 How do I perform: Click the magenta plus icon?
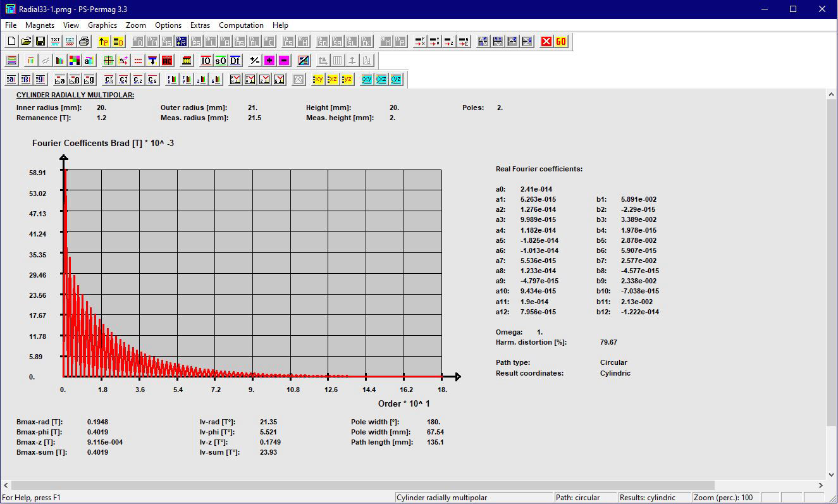[x=269, y=61]
